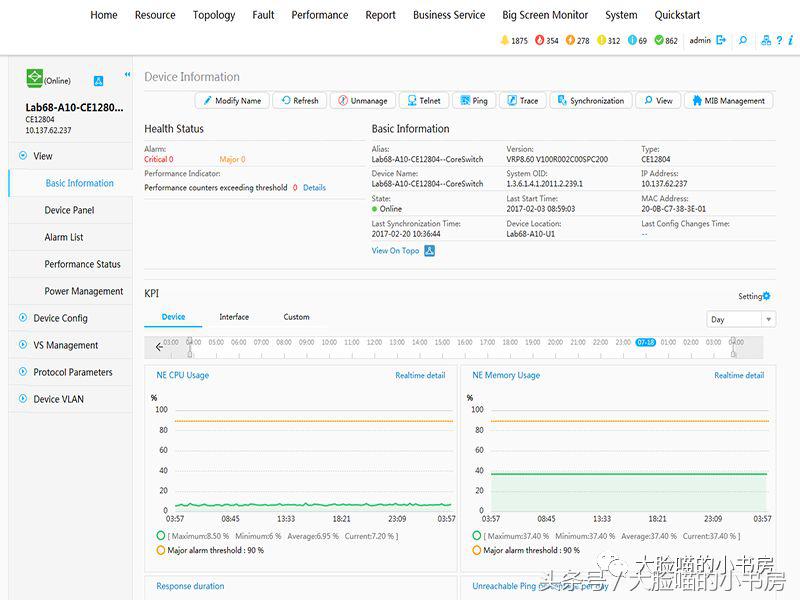Switch to the Interface KPI tab

tap(234, 317)
